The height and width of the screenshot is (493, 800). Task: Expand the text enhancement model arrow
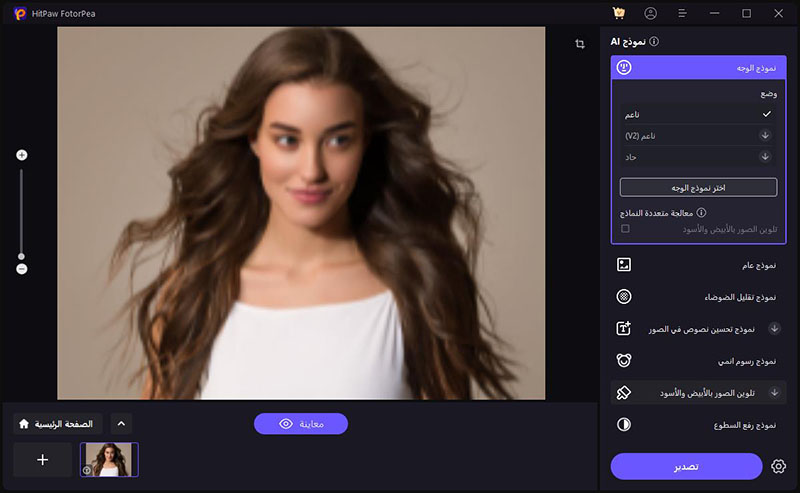pos(774,328)
